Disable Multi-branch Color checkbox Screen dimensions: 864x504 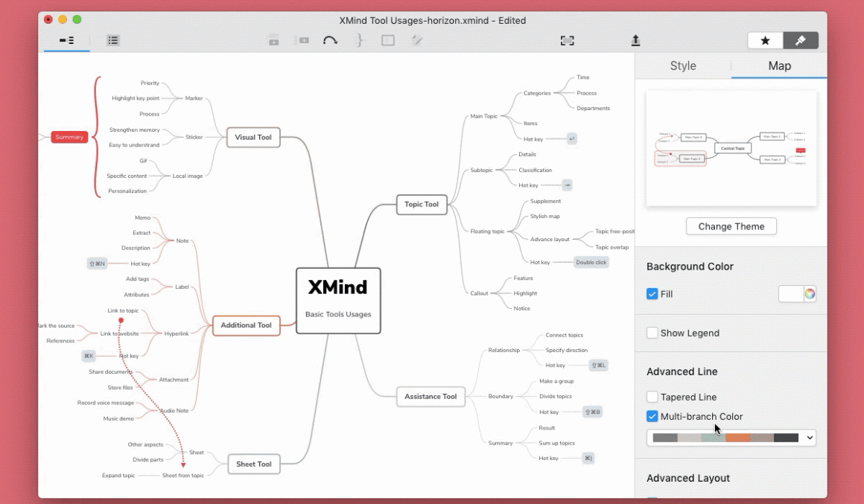652,416
